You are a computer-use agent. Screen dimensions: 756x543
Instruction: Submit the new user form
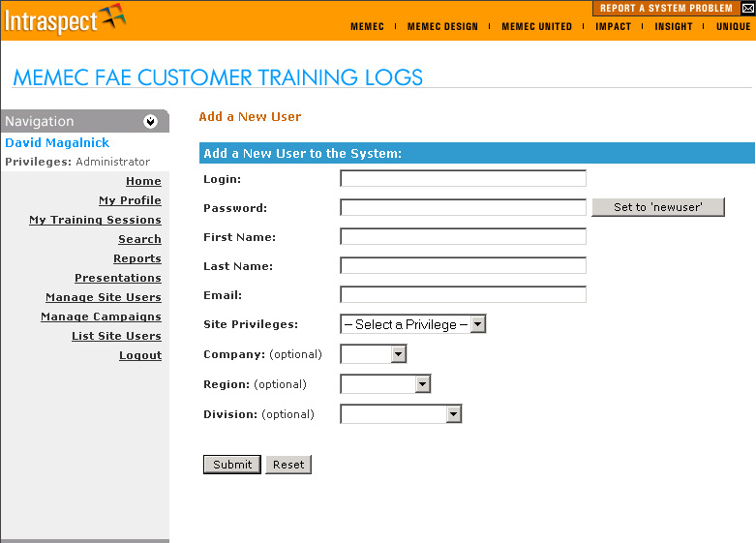[x=232, y=465]
